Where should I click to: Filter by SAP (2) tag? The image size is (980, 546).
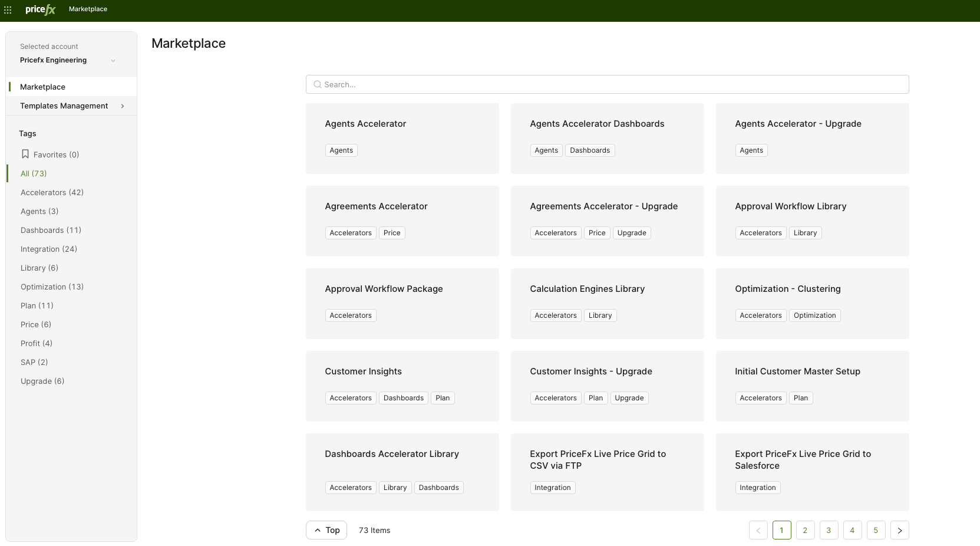[34, 362]
